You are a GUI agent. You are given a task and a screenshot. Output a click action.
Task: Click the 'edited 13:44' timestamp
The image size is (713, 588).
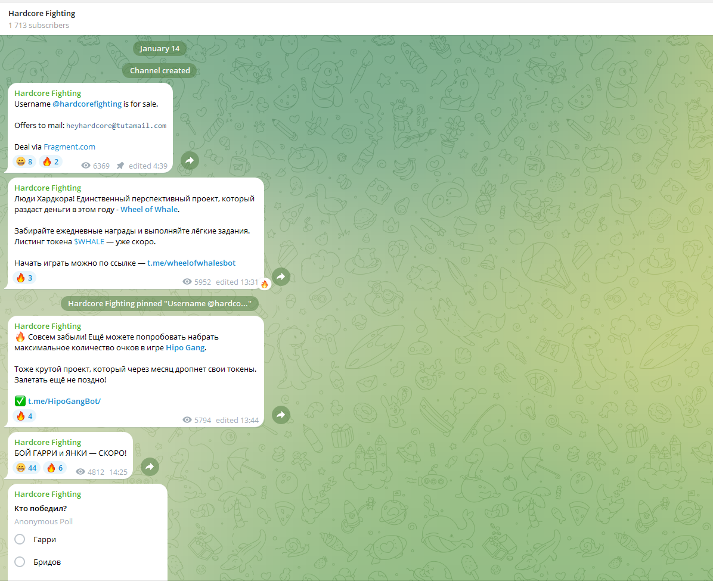(x=237, y=420)
